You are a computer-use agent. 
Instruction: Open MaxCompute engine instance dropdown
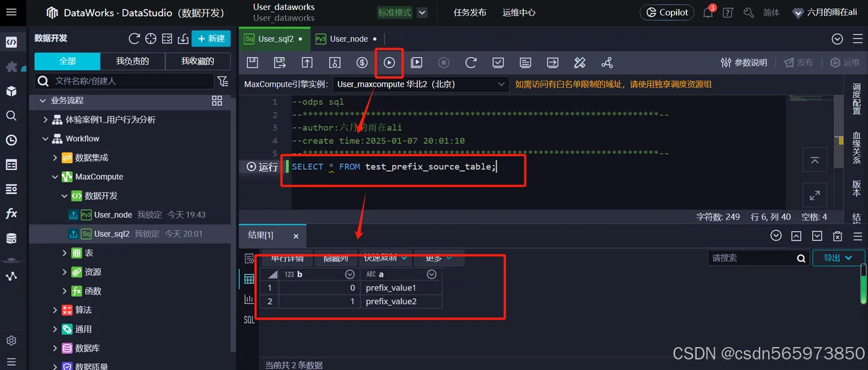pos(421,84)
